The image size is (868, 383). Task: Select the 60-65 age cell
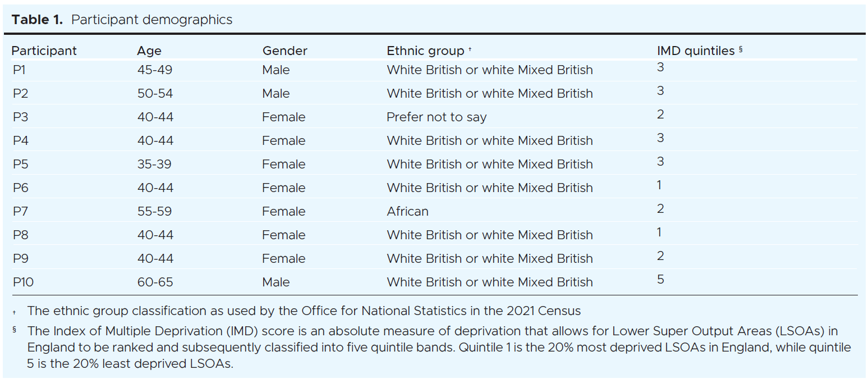point(155,282)
